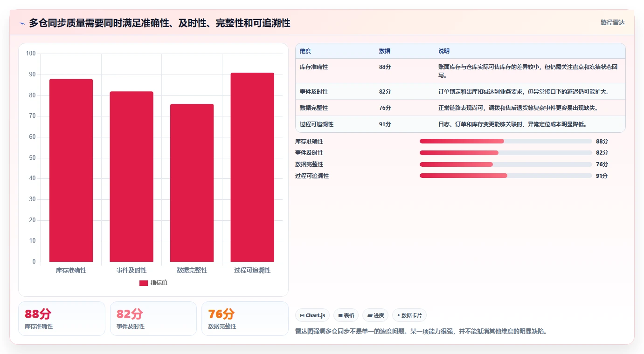Click x-axis label 事件及时性 under chart
644x354 pixels.
pos(132,270)
